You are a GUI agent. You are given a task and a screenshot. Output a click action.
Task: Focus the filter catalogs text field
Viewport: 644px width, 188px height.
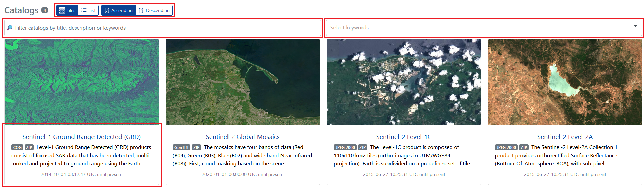(x=162, y=28)
